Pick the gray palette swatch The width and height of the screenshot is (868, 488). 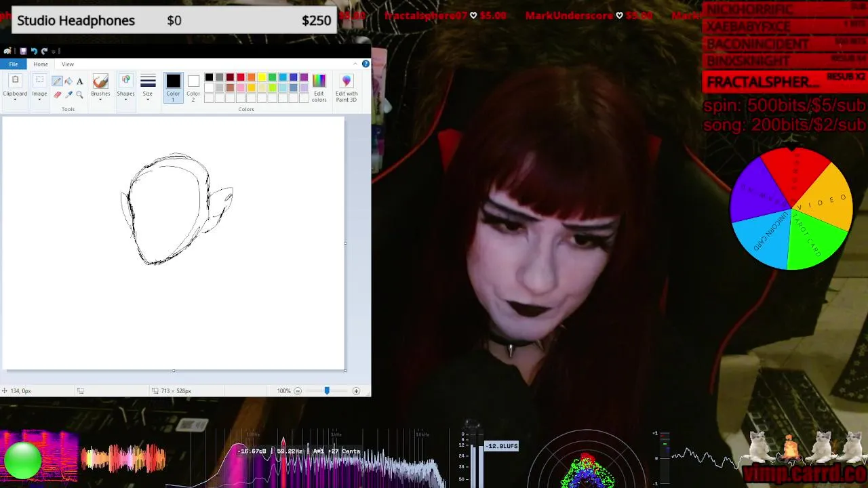pyautogui.click(x=220, y=77)
